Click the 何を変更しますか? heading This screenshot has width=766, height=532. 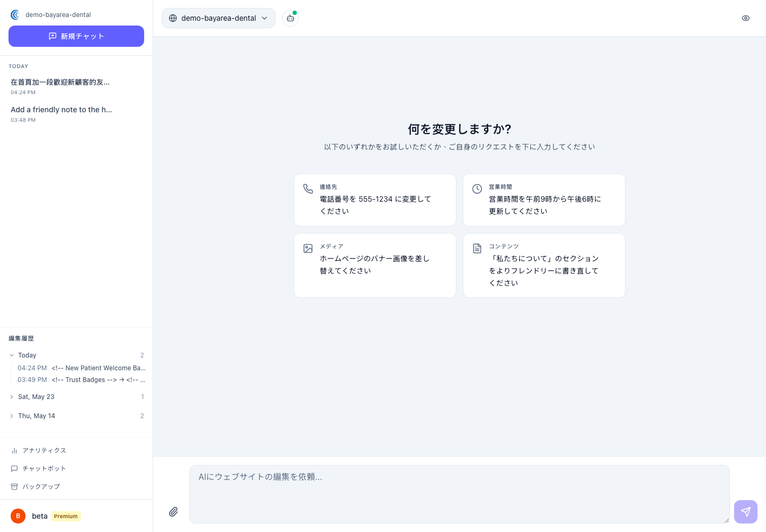460,129
